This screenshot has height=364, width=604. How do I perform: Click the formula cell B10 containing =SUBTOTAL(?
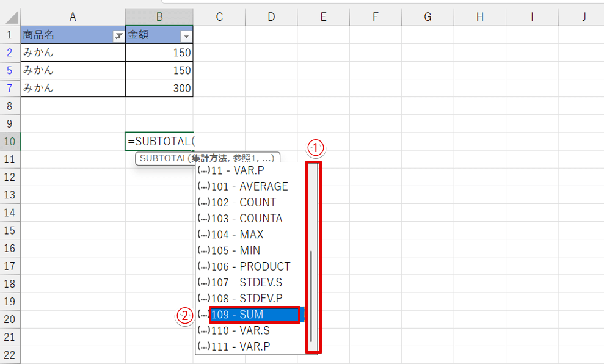pyautogui.click(x=159, y=141)
